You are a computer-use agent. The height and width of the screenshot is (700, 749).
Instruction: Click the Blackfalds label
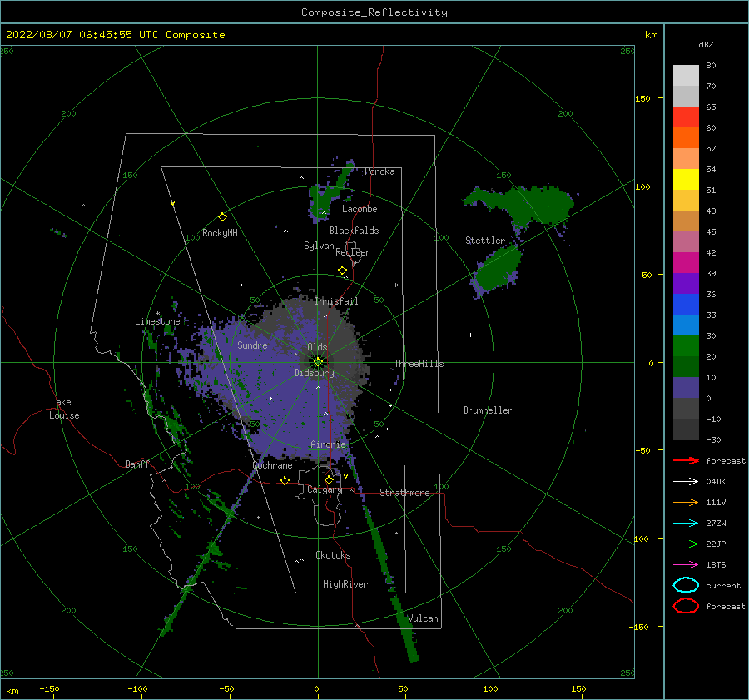pyautogui.click(x=354, y=231)
